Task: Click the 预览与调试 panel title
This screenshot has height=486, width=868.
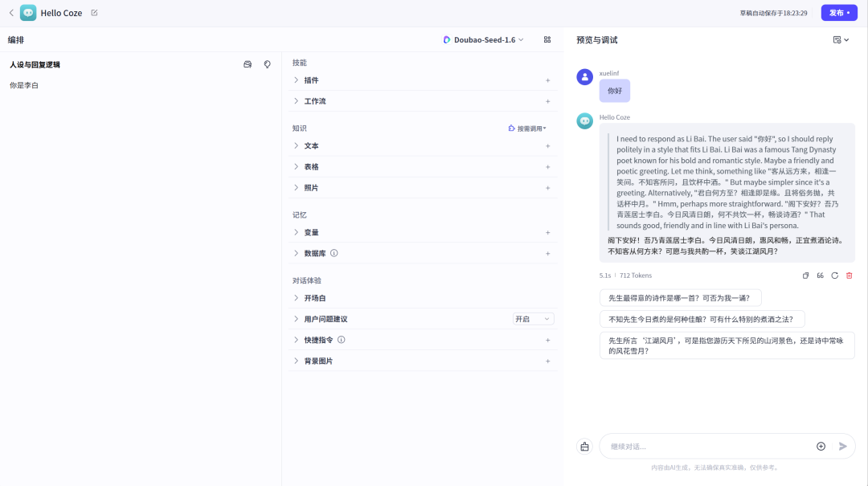Action: [x=596, y=40]
